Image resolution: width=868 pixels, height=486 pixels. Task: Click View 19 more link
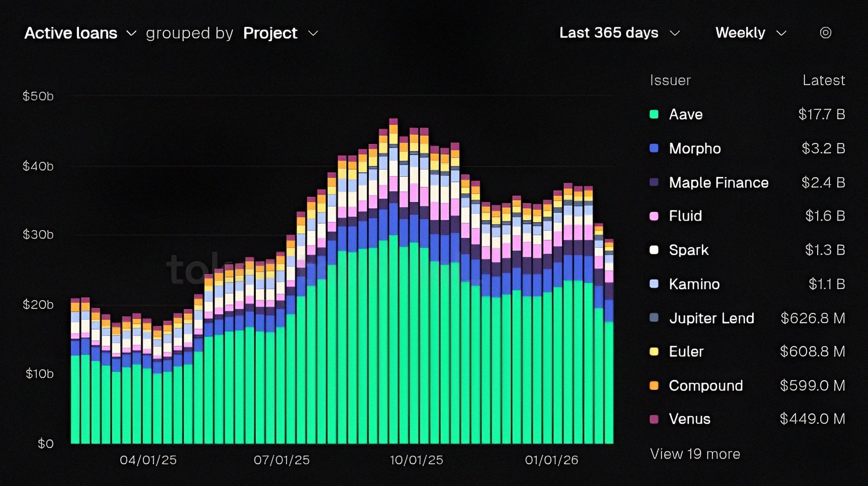[695, 454]
